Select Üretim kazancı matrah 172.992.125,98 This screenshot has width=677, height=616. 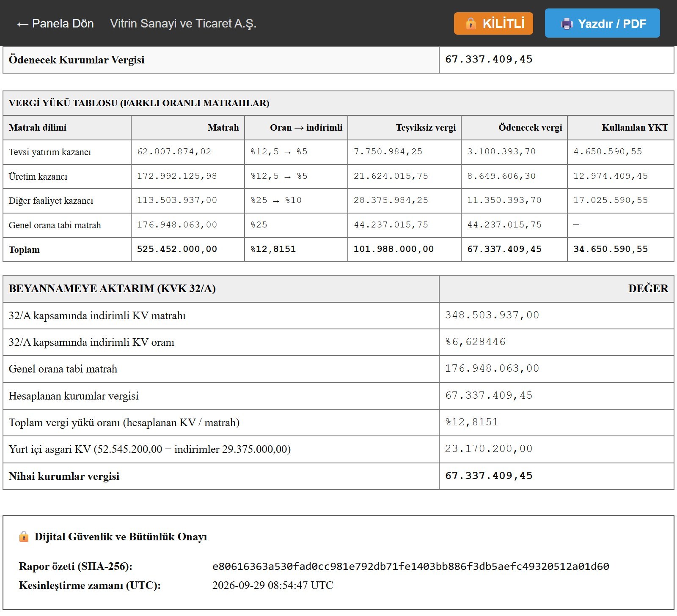[177, 176]
